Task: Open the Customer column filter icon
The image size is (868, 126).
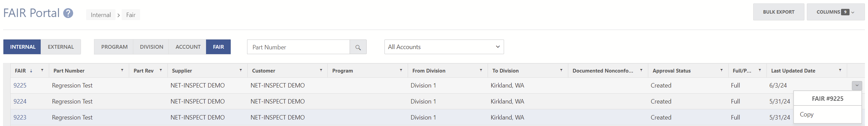Action: pos(321,70)
